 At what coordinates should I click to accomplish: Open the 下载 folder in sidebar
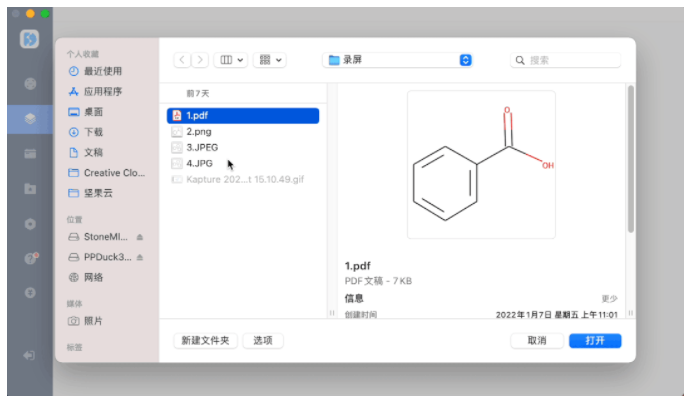click(93, 132)
